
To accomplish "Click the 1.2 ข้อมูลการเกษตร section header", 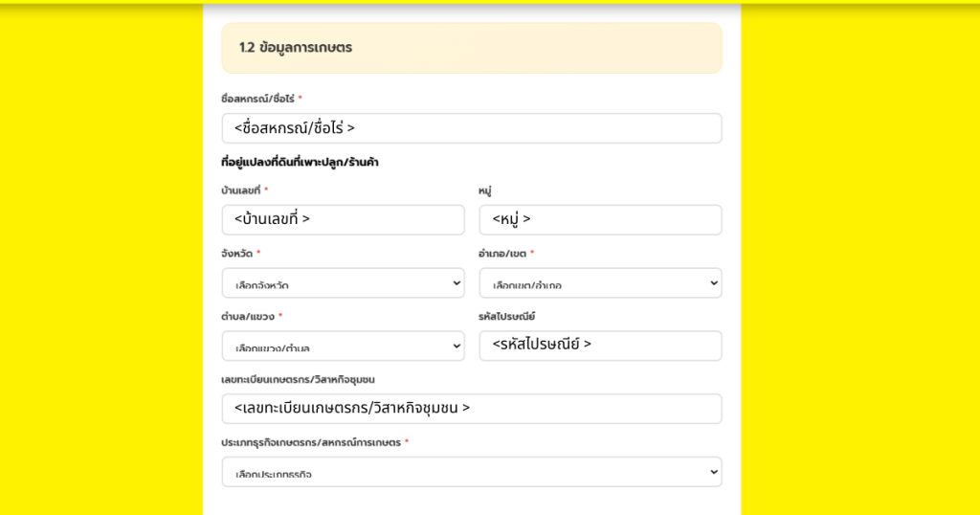I will point(296,48).
